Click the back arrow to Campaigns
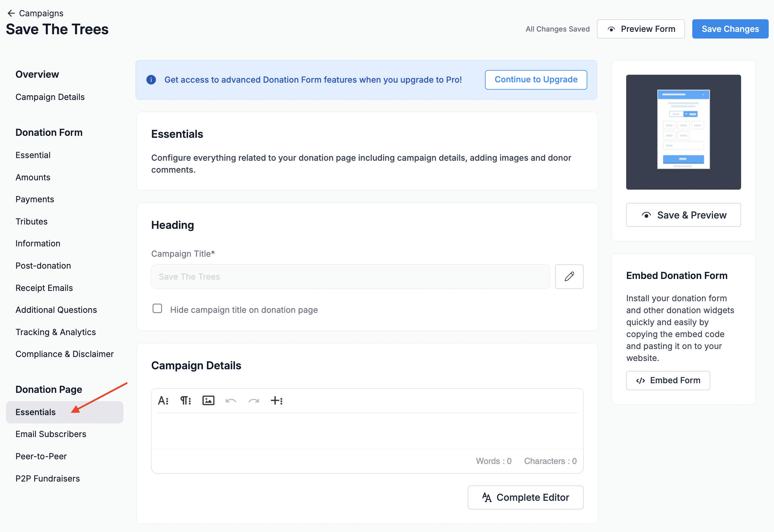 [x=11, y=13]
